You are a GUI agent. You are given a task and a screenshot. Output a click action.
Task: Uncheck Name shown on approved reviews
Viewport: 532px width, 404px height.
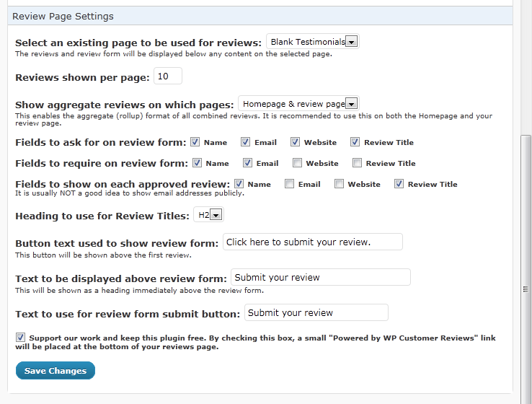[x=239, y=184]
